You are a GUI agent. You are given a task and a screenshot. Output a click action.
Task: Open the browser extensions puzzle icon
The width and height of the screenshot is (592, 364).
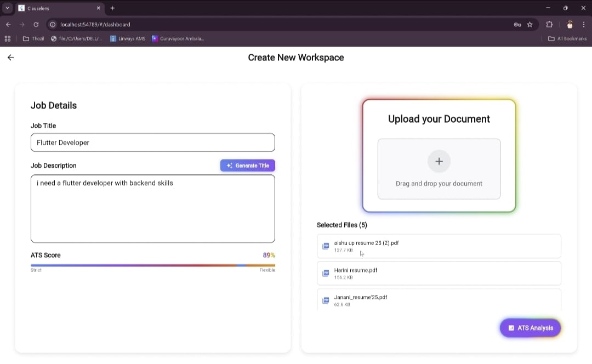click(549, 25)
